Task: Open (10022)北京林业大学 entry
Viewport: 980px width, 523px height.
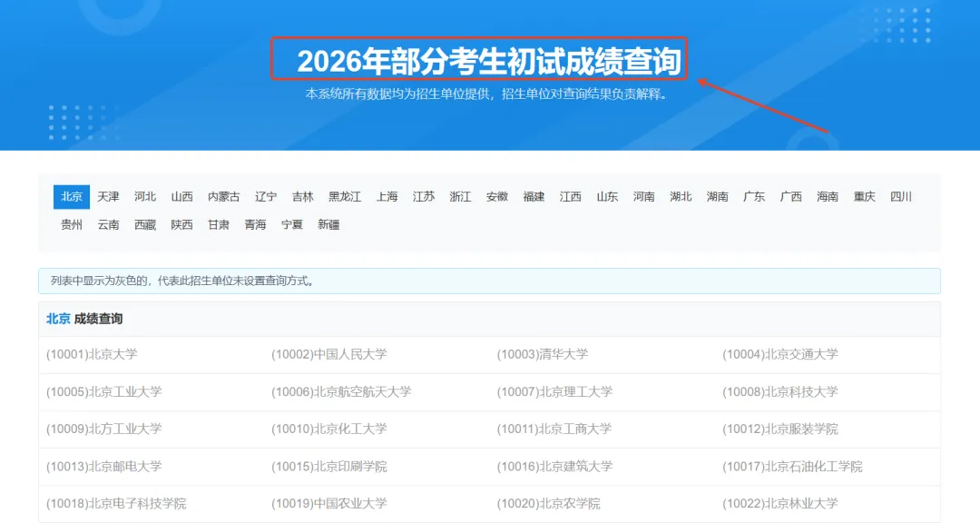Action: tap(780, 504)
